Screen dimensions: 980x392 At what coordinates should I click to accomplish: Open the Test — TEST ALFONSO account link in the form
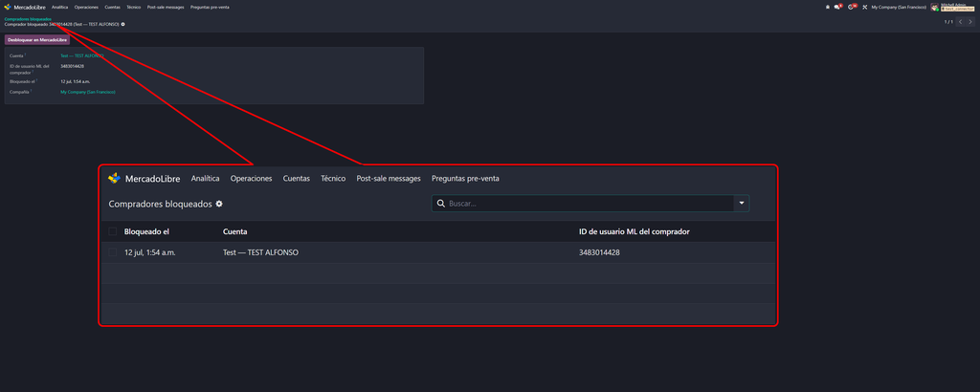coord(82,55)
